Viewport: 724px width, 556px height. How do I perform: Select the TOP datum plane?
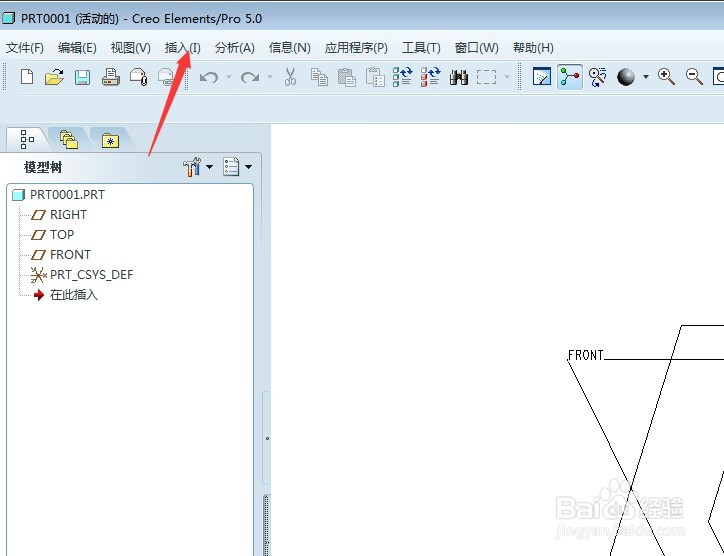coord(62,235)
